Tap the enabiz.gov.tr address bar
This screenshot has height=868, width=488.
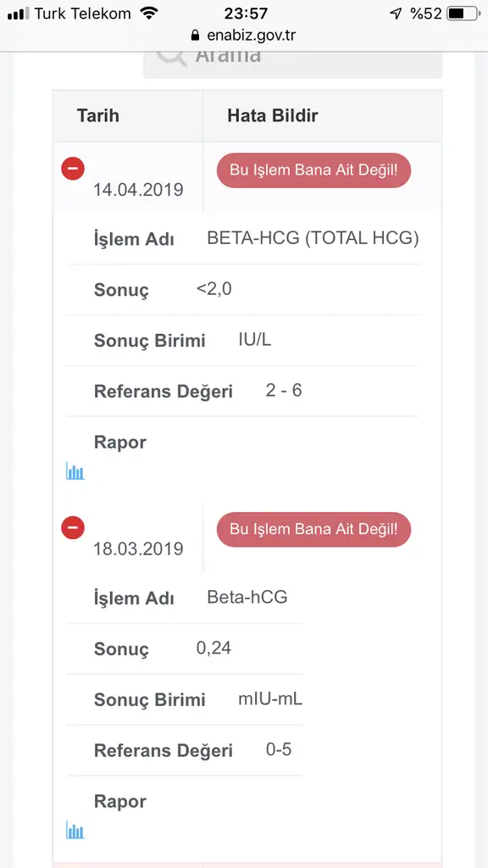click(244, 36)
